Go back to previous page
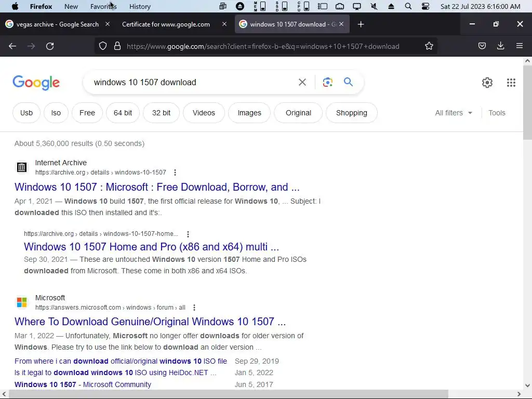The image size is (532, 399). pyautogui.click(x=12, y=46)
